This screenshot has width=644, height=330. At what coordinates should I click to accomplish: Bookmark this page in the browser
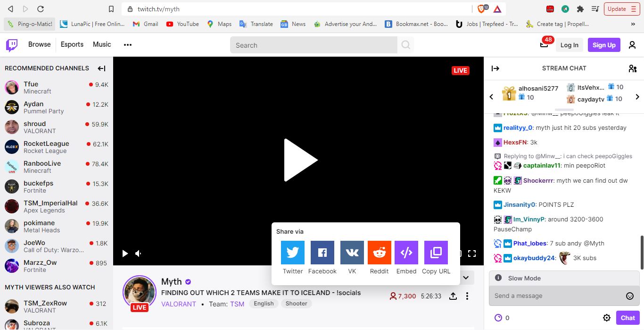coord(111,9)
